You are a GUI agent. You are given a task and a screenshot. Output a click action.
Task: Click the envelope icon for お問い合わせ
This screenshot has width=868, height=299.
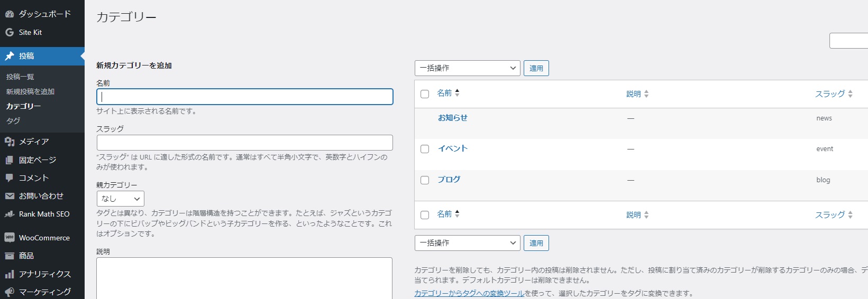[x=10, y=196]
